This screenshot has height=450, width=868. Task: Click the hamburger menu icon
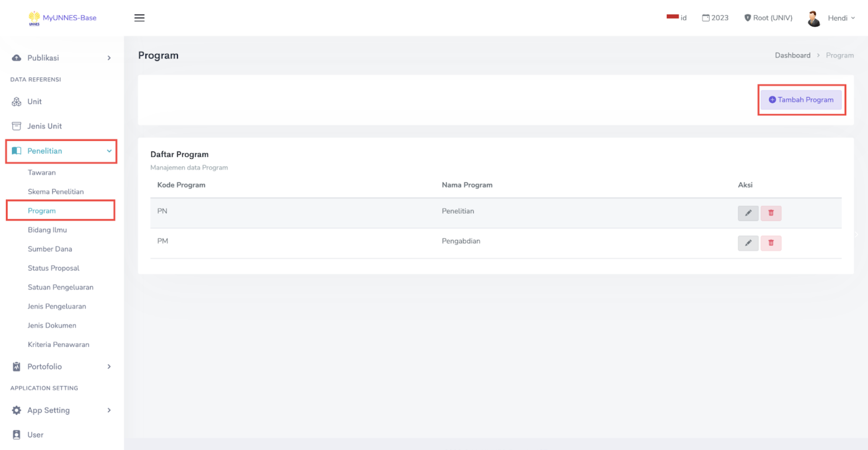pos(139,18)
